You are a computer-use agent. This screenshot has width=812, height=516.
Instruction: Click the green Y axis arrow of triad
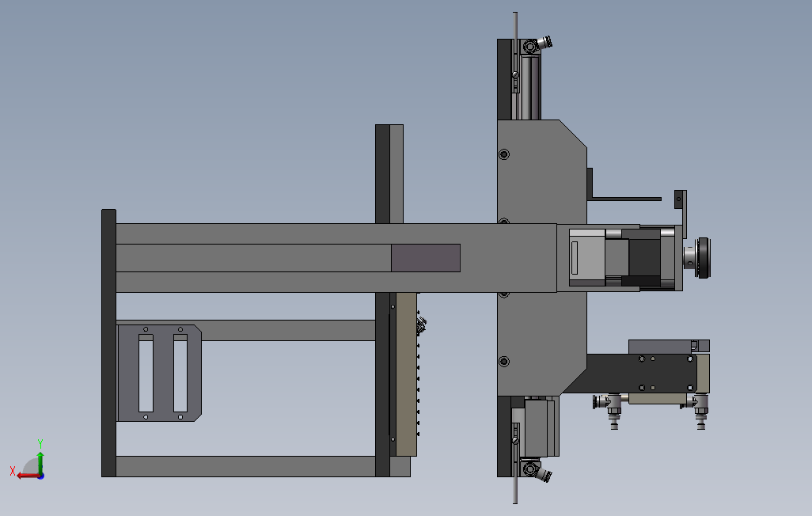(x=40, y=461)
